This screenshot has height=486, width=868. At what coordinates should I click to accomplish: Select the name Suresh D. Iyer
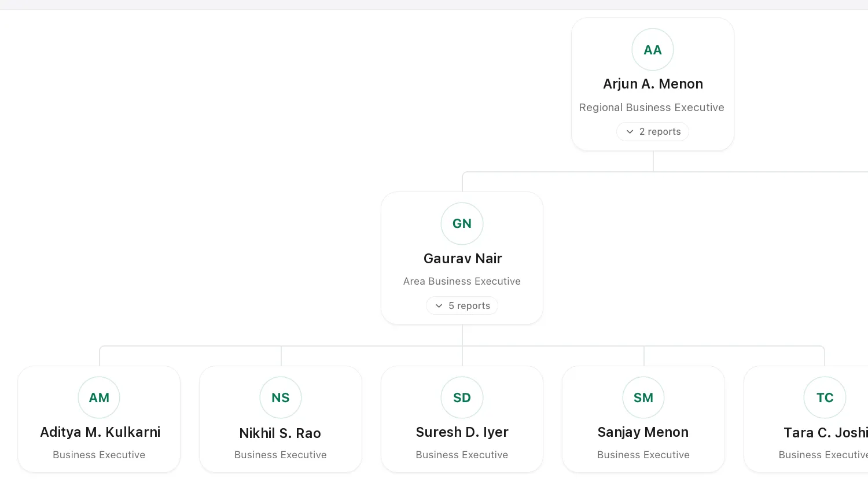tap(462, 432)
